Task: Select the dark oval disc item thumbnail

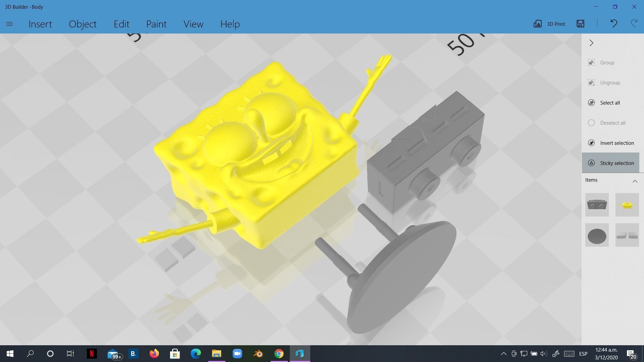Action: (x=597, y=235)
